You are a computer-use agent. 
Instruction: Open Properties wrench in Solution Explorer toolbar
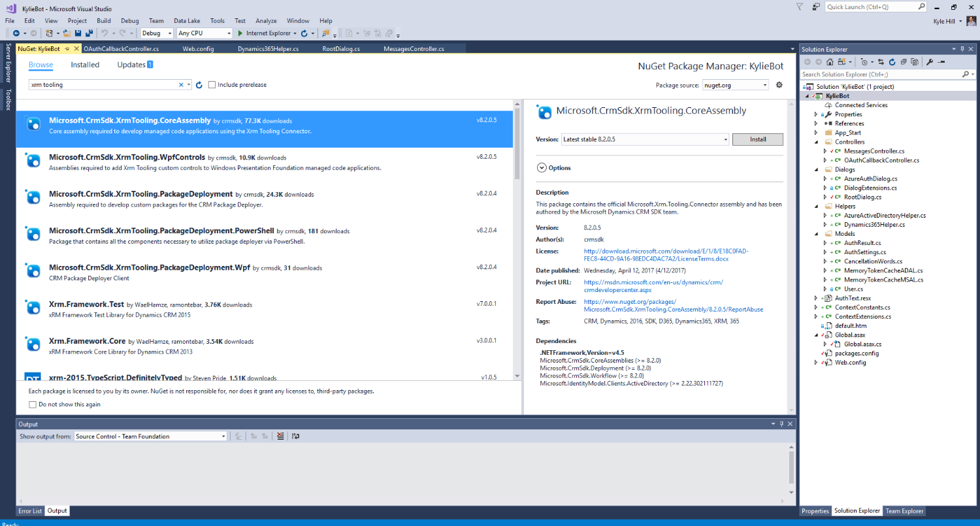tap(930, 62)
